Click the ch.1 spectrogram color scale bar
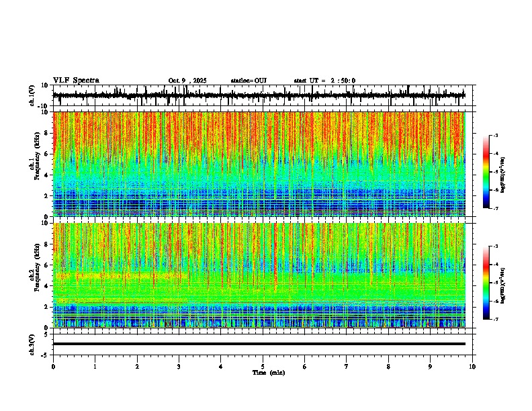532x411 pixels. (486, 172)
